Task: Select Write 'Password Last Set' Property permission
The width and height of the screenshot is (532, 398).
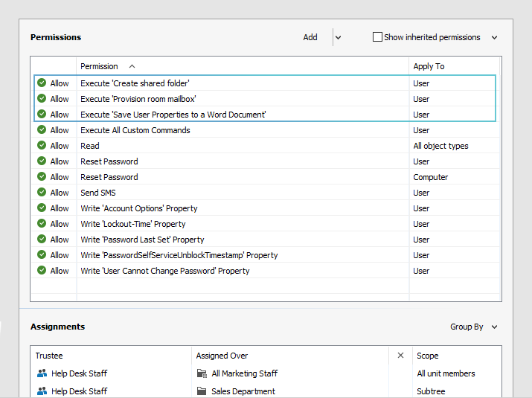Action: click(x=142, y=240)
